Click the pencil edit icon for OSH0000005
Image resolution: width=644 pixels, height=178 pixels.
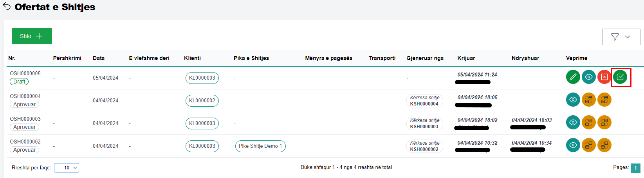pyautogui.click(x=573, y=77)
